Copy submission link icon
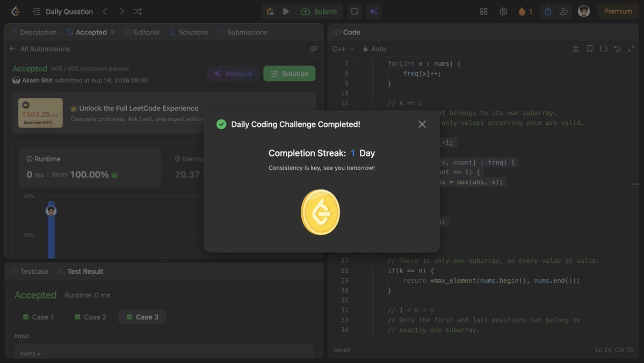Image resolution: width=644 pixels, height=363 pixels. 314,49
